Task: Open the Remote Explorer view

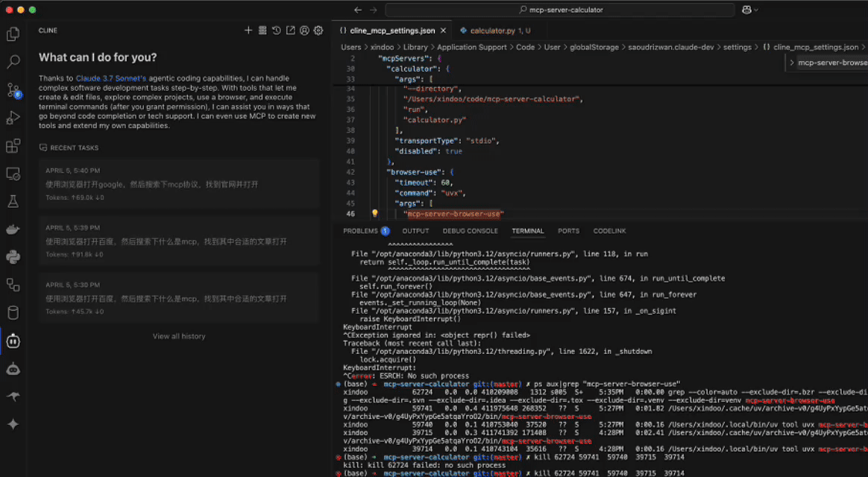Action: tap(13, 174)
